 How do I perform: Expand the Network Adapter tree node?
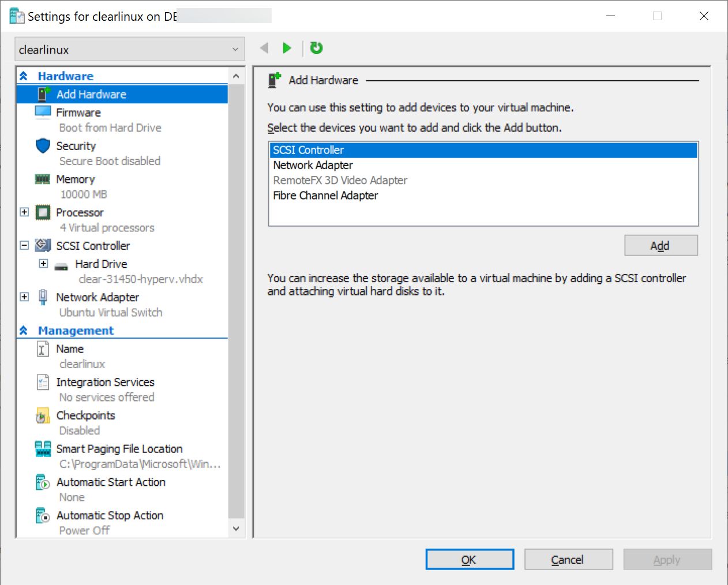click(24, 297)
